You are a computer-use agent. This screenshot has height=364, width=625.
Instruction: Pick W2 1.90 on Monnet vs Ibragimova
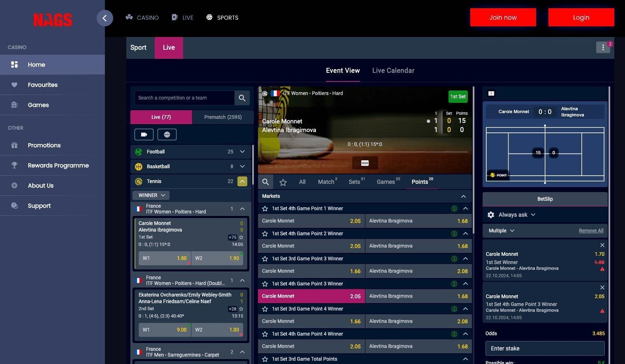(x=217, y=258)
